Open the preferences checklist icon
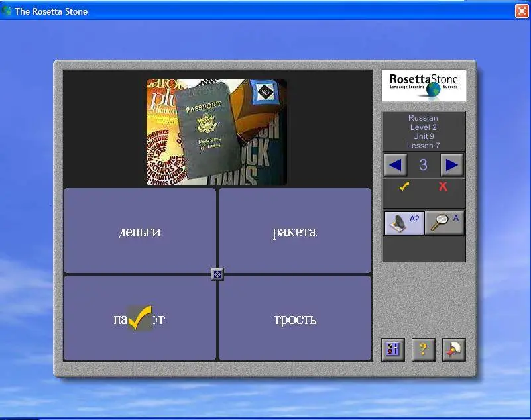 point(393,350)
